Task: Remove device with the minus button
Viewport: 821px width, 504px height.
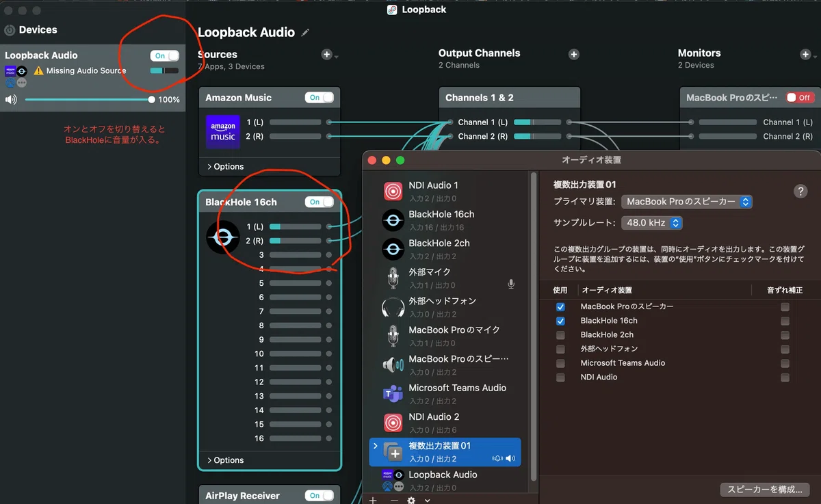Action: click(394, 501)
